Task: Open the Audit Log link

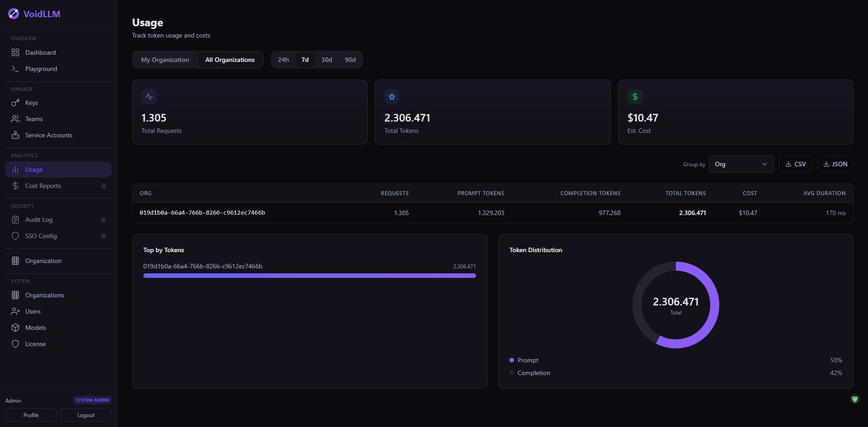Action: 58,220
